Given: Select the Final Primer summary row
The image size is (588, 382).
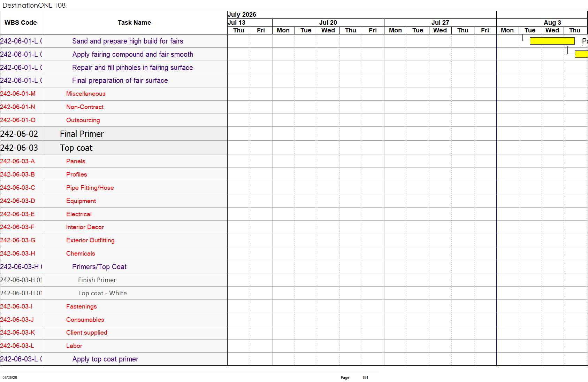Looking at the screenshot, I should (x=114, y=134).
